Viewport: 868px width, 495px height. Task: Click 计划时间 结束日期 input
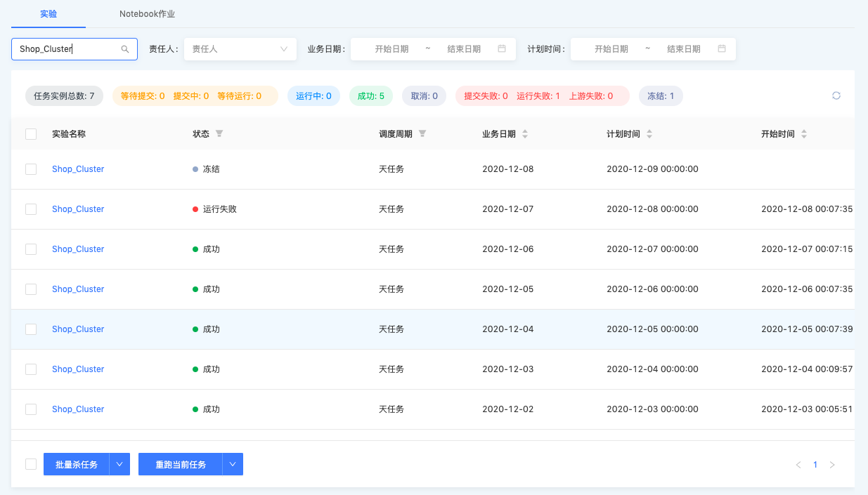tap(684, 49)
